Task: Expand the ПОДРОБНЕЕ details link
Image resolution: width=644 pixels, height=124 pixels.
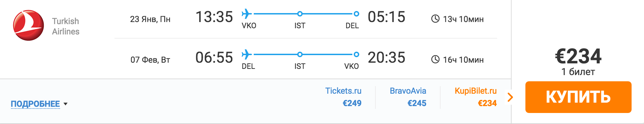Action: tap(35, 104)
